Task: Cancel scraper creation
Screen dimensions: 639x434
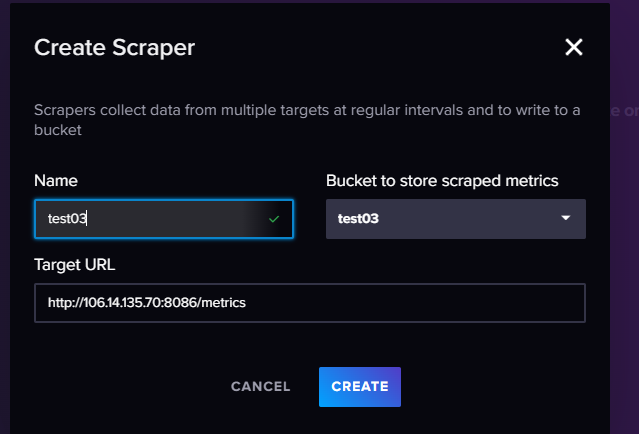Action: [260, 387]
